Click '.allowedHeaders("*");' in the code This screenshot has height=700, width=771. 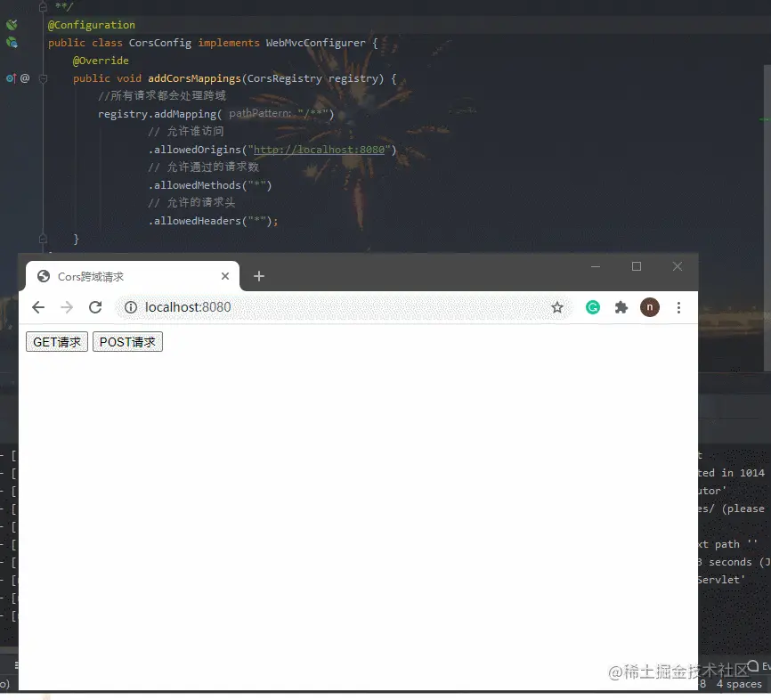tap(213, 221)
